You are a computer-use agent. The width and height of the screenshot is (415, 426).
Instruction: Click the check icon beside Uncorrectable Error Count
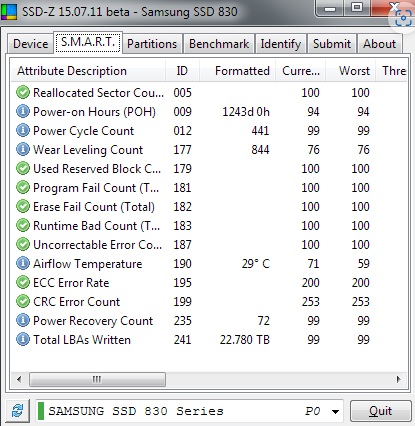[x=23, y=244]
